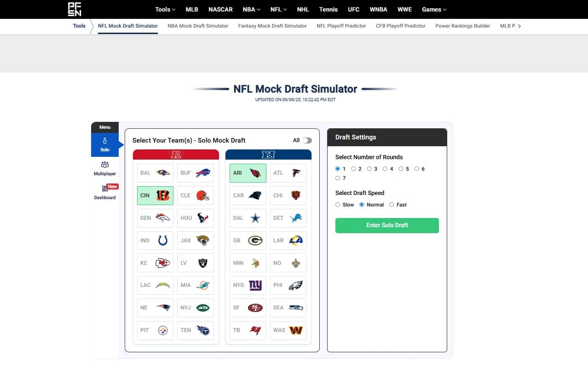Screen dimensions: 588x367
Task: Switch to NBA Mock Draft Simulator tab
Action: click(198, 26)
